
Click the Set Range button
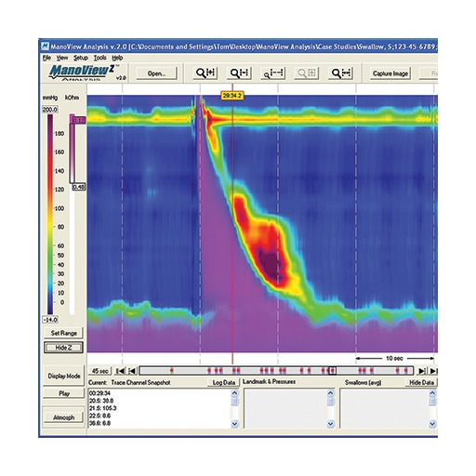(63, 333)
